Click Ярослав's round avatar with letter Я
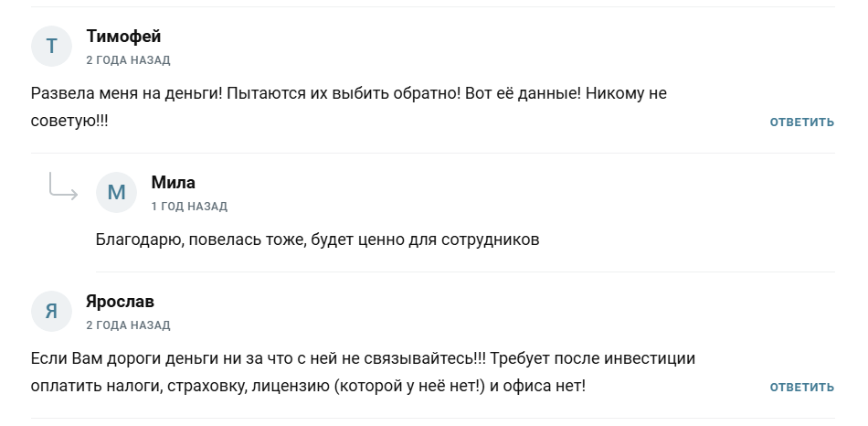Viewport: 868px width, 426px height. coord(51,311)
